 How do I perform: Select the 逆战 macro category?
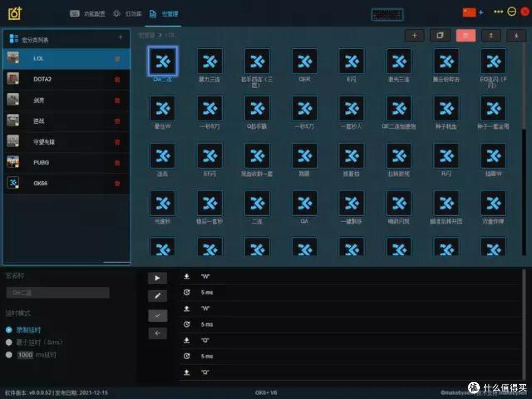[66, 121]
